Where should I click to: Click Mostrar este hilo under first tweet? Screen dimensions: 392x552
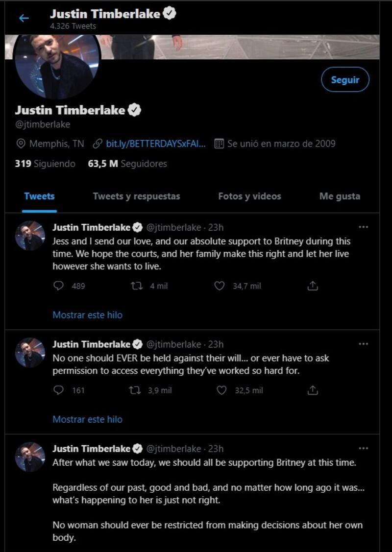tap(87, 315)
